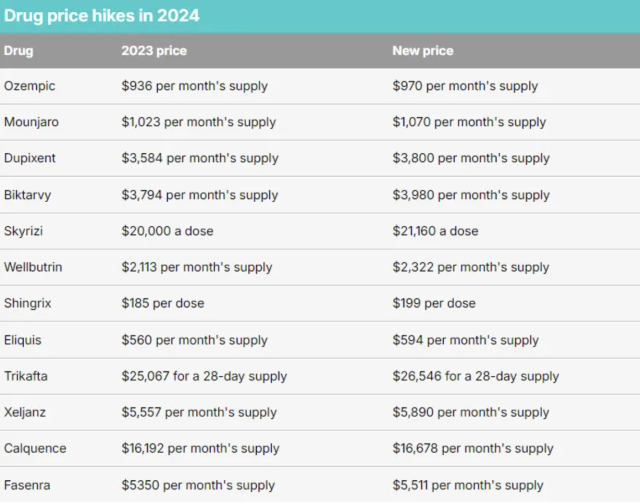The image size is (640, 504).
Task: Click the Shingrix drug name cell
Action: pyautogui.click(x=29, y=303)
